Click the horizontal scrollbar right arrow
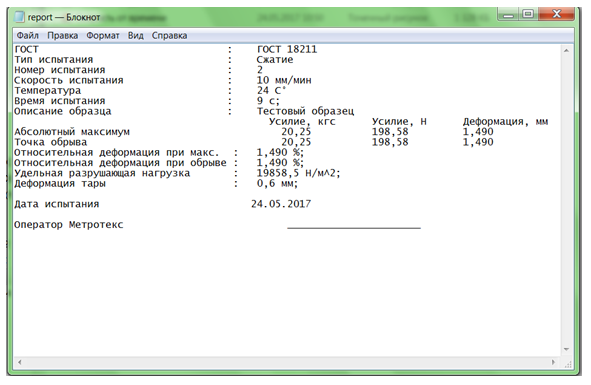The image size is (591, 385). pyautogui.click(x=553, y=362)
